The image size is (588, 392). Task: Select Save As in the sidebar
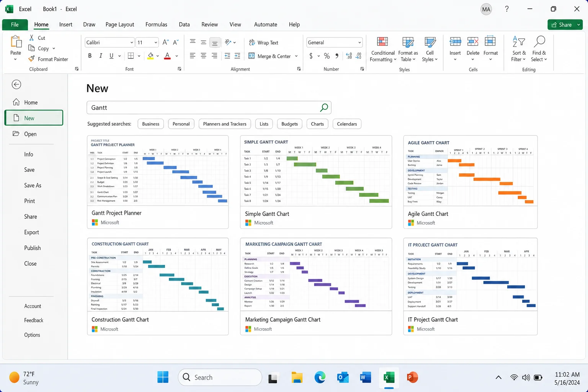(34, 185)
